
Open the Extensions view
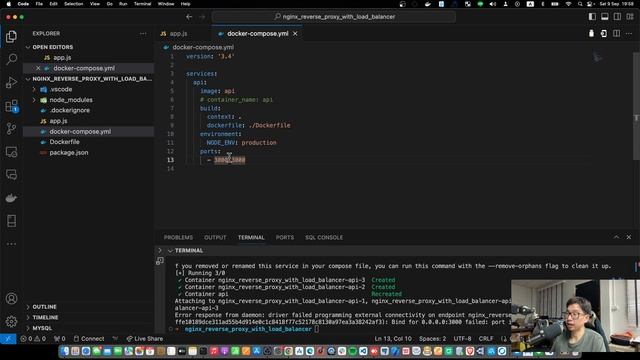(x=11, y=106)
